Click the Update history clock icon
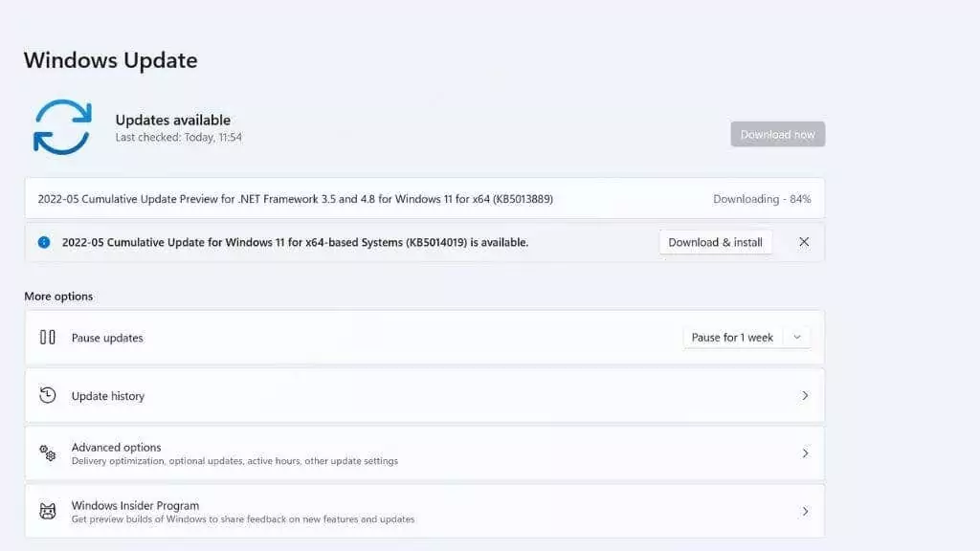This screenshot has height=551, width=980. click(x=48, y=395)
